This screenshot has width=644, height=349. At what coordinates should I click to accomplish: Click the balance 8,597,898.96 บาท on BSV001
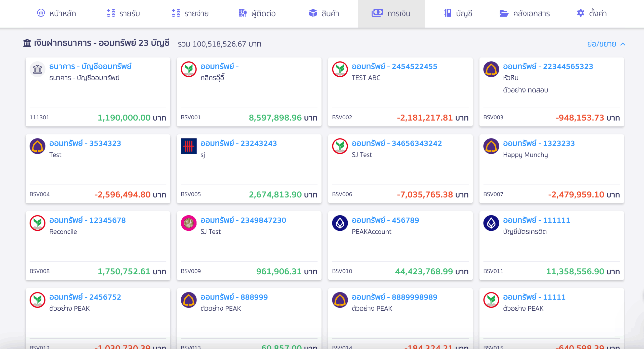pos(283,118)
